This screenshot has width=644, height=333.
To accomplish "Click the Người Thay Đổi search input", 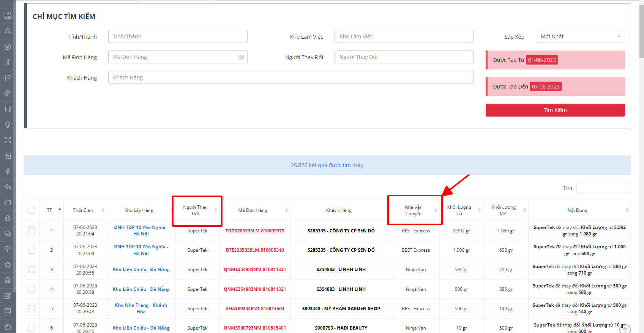I will (404, 57).
